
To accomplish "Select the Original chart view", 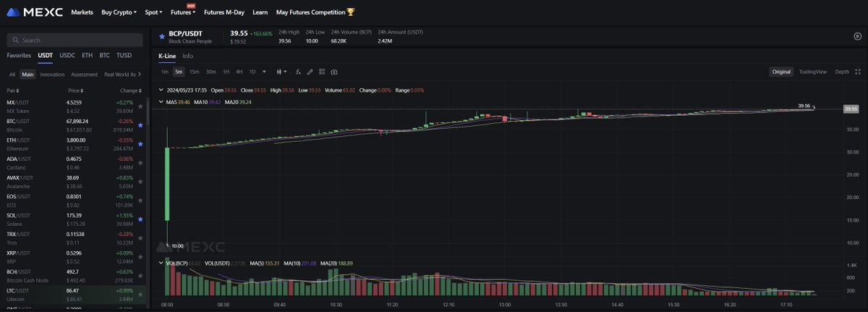I will pos(781,72).
